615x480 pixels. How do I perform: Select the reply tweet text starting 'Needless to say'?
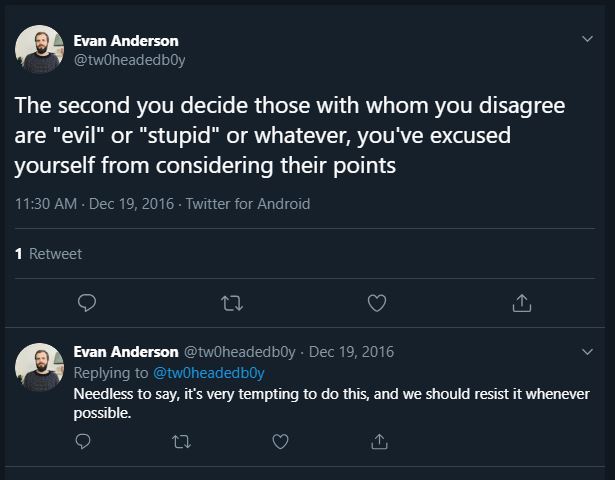tap(330, 402)
